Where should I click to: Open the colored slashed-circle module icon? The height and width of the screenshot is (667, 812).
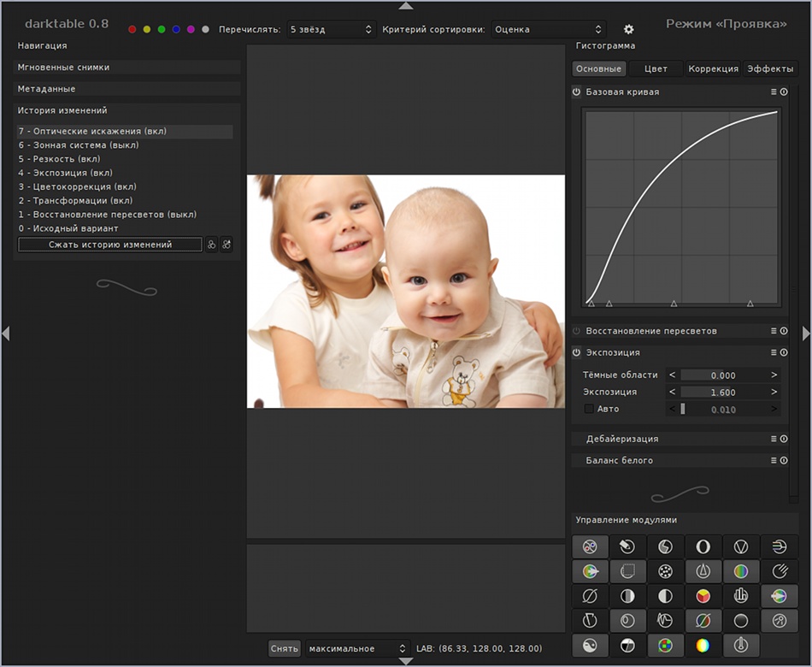(703, 620)
